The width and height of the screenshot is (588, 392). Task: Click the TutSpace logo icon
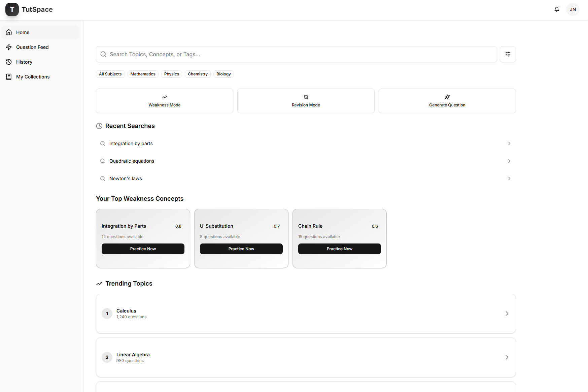[12, 9]
